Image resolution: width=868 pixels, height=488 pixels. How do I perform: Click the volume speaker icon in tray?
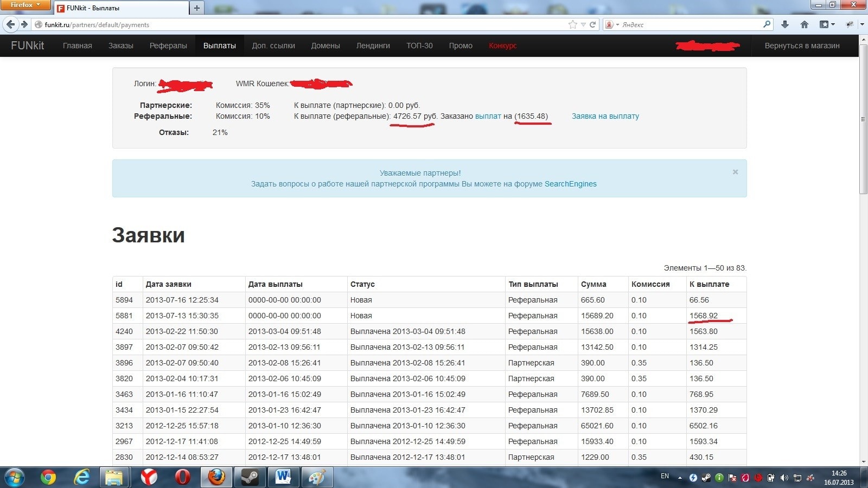click(x=784, y=478)
